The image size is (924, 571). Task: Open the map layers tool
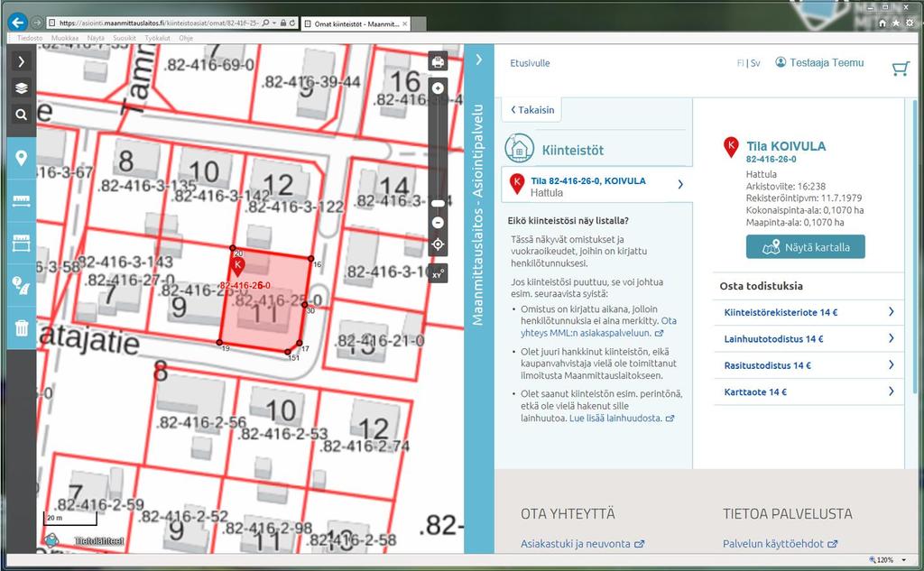pos(22,88)
